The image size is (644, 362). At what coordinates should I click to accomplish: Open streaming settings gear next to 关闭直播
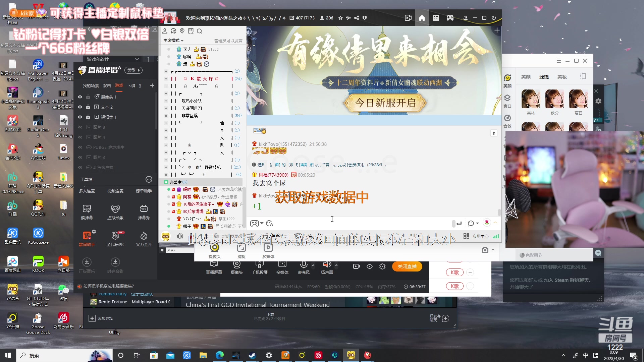pos(382,266)
